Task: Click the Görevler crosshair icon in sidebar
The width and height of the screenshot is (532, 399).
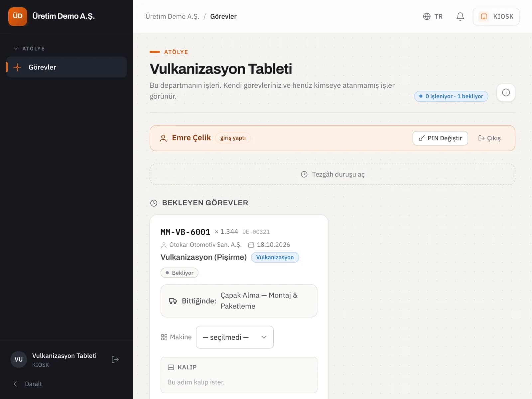Action: pos(17,67)
